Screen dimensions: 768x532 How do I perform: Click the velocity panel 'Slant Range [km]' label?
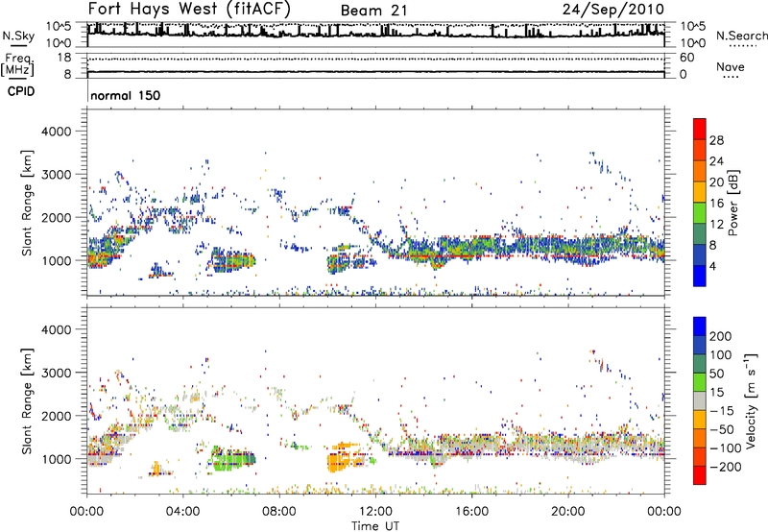[27, 401]
